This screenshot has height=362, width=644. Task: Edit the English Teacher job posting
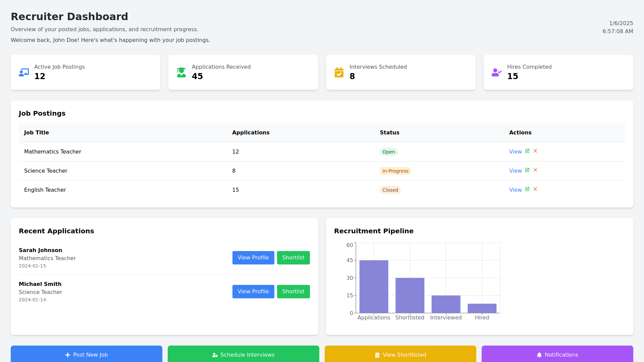(527, 189)
